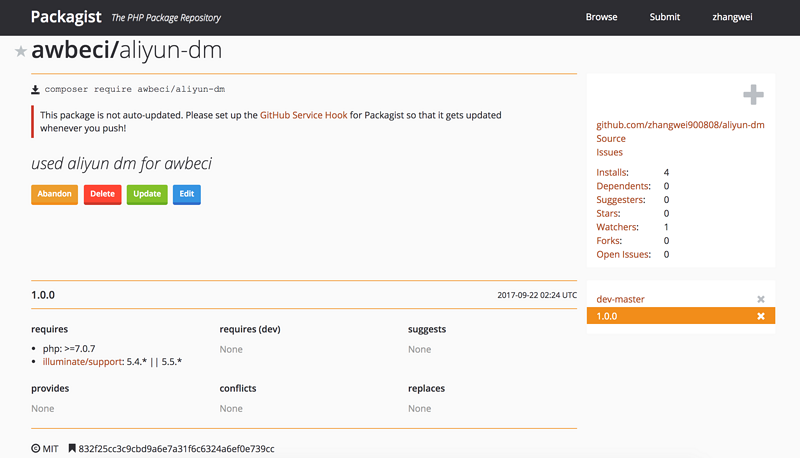Select the 1.0.0 version row

click(681, 316)
